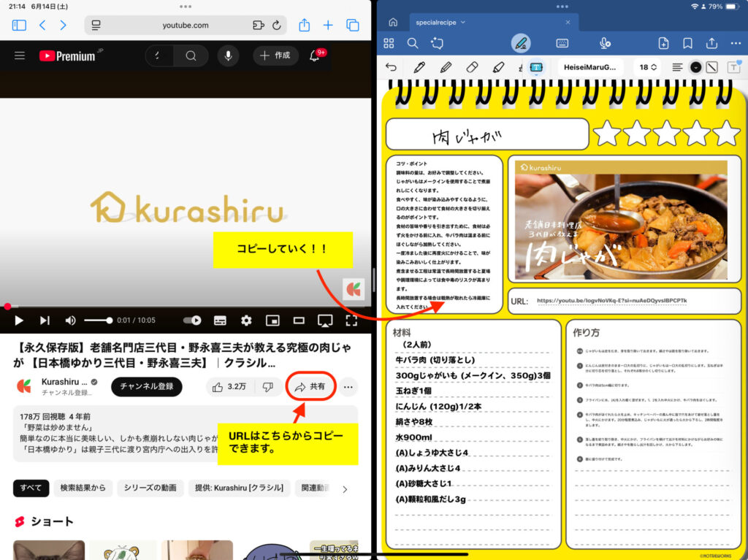This screenshot has width=748, height=560.
Task: Toggle subtitles on the video
Action: (220, 321)
